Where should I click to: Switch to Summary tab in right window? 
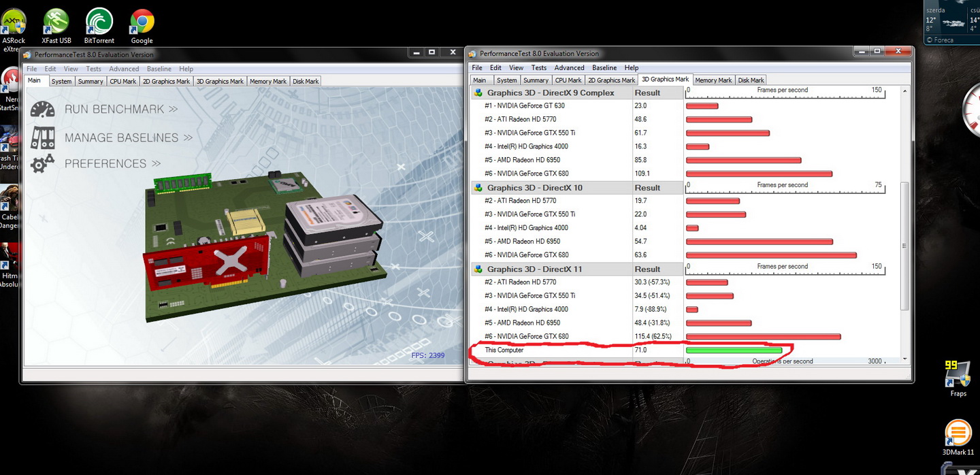[536, 80]
